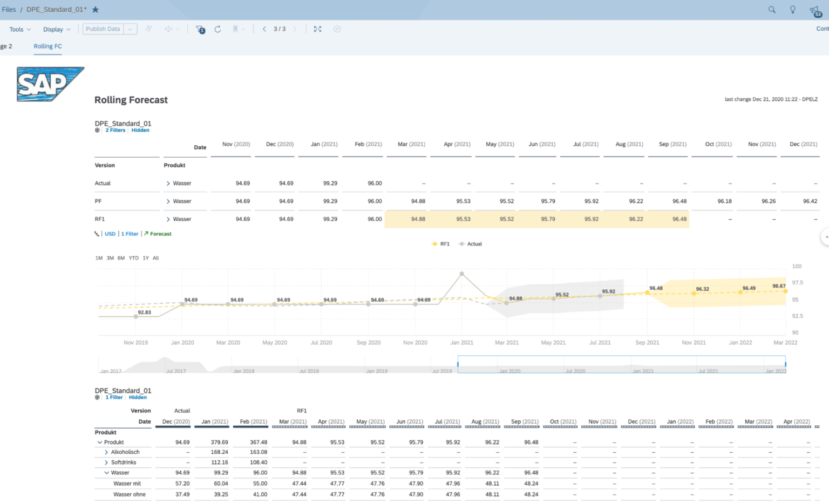Click the search magnifier at top right
Image resolution: width=829 pixels, height=504 pixels.
tap(772, 9)
